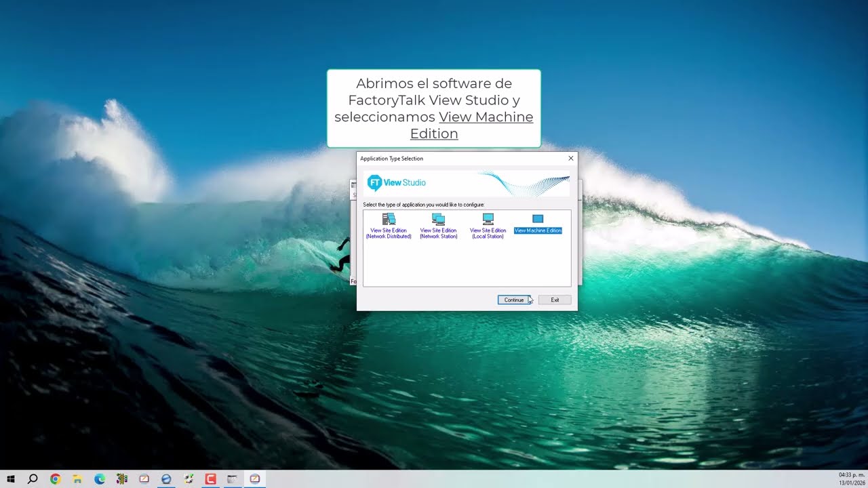Open the Windows Start menu
868x488 pixels.
click(x=11, y=479)
